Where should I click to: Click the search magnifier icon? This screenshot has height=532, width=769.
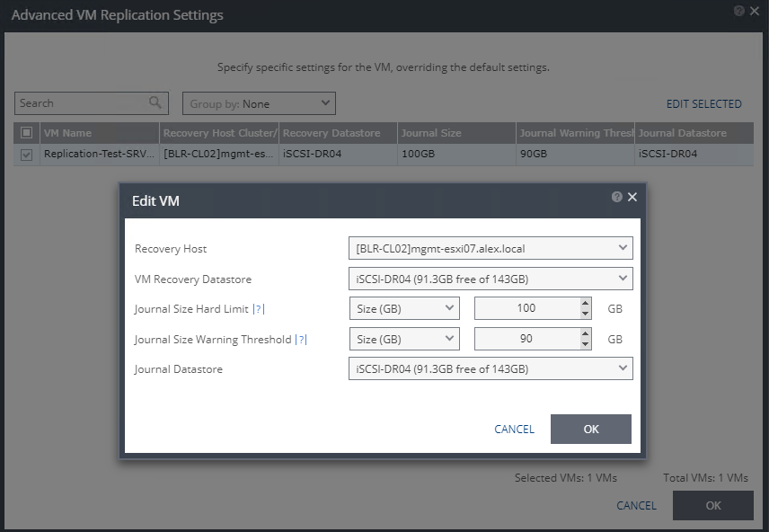(x=155, y=103)
